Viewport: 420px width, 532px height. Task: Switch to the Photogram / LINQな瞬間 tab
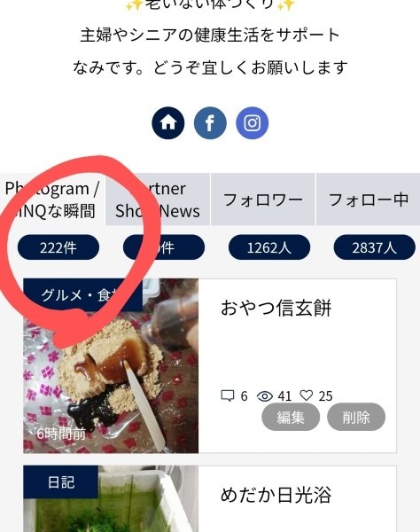click(x=52, y=199)
